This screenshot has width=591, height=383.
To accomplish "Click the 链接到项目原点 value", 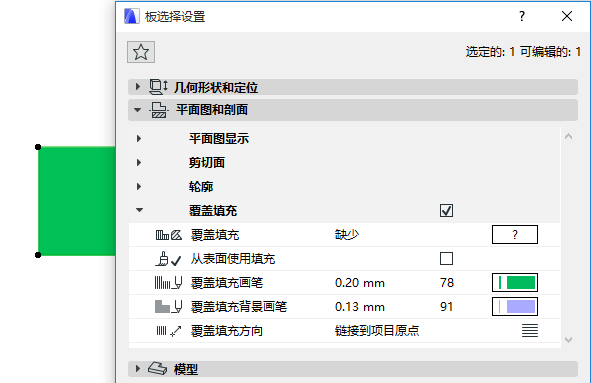I will pos(377,331).
